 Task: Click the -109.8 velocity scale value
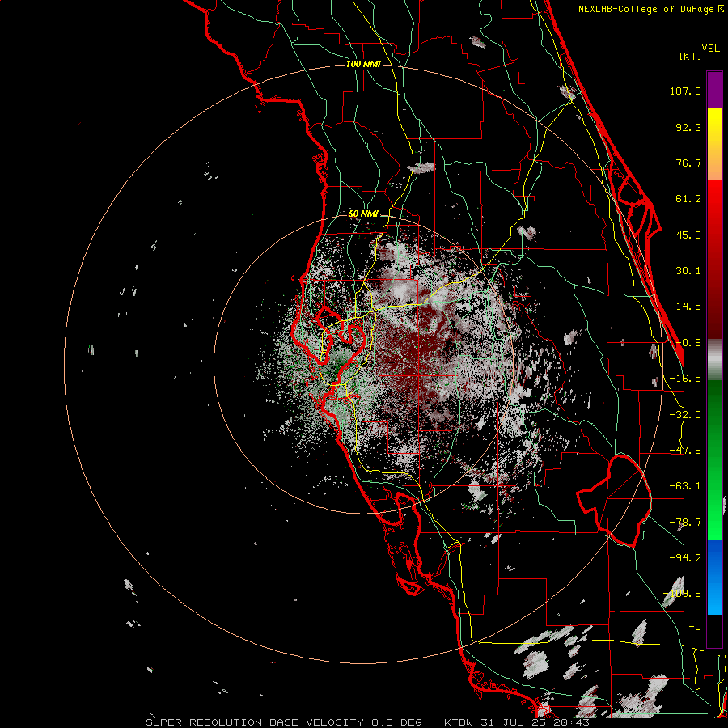pyautogui.click(x=682, y=594)
